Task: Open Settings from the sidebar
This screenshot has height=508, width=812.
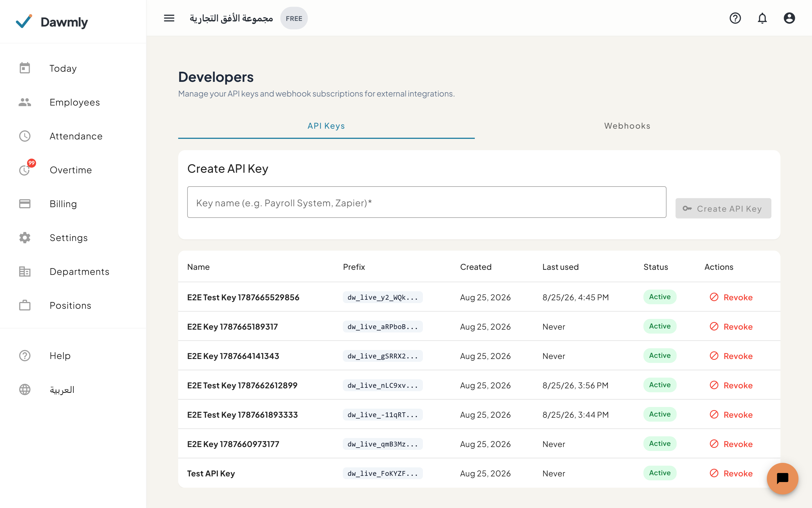Action: [x=69, y=238]
